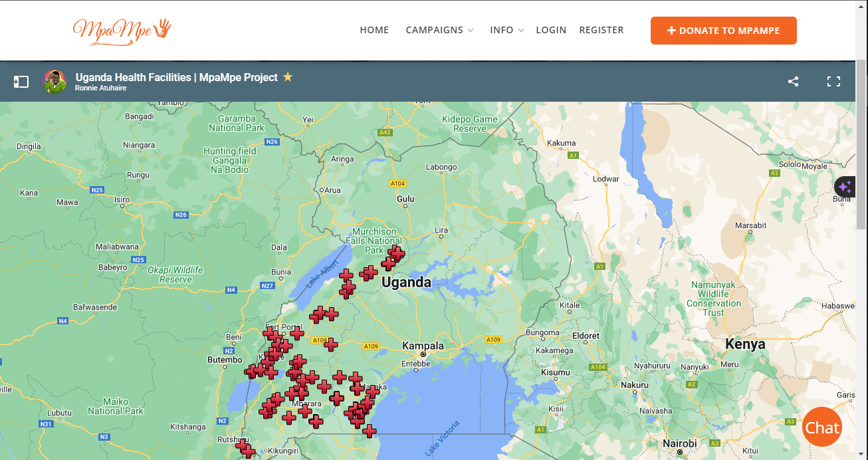Click the Okapi Wildlife Reserve label
Image resolution: width=868 pixels, height=460 pixels.
(x=175, y=275)
